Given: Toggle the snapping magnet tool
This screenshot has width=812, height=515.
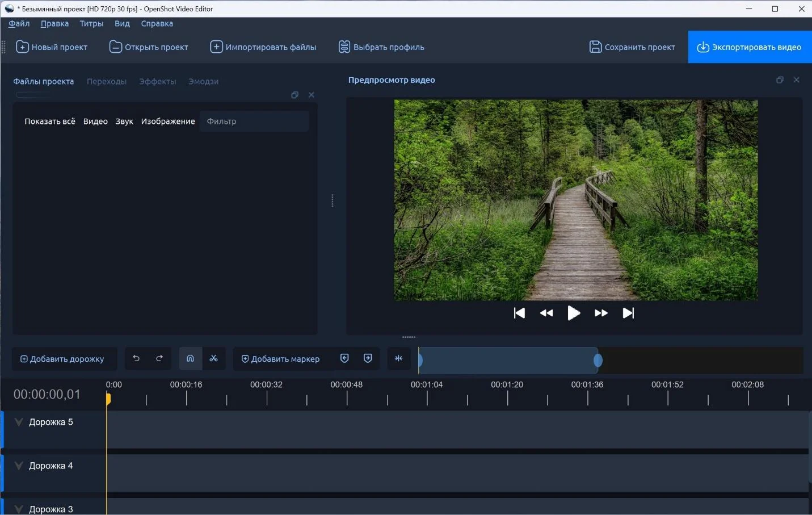Looking at the screenshot, I should tap(190, 358).
